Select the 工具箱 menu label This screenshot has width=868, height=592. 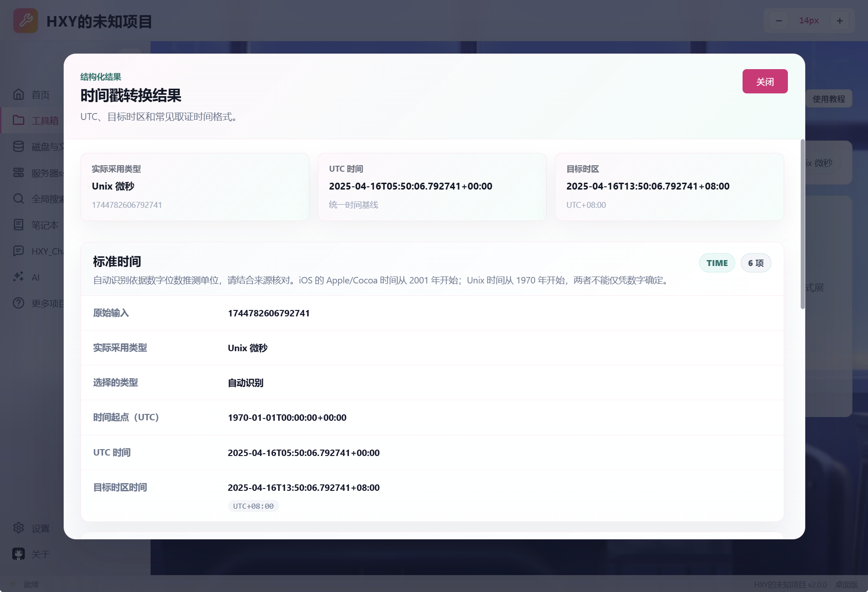(x=45, y=121)
